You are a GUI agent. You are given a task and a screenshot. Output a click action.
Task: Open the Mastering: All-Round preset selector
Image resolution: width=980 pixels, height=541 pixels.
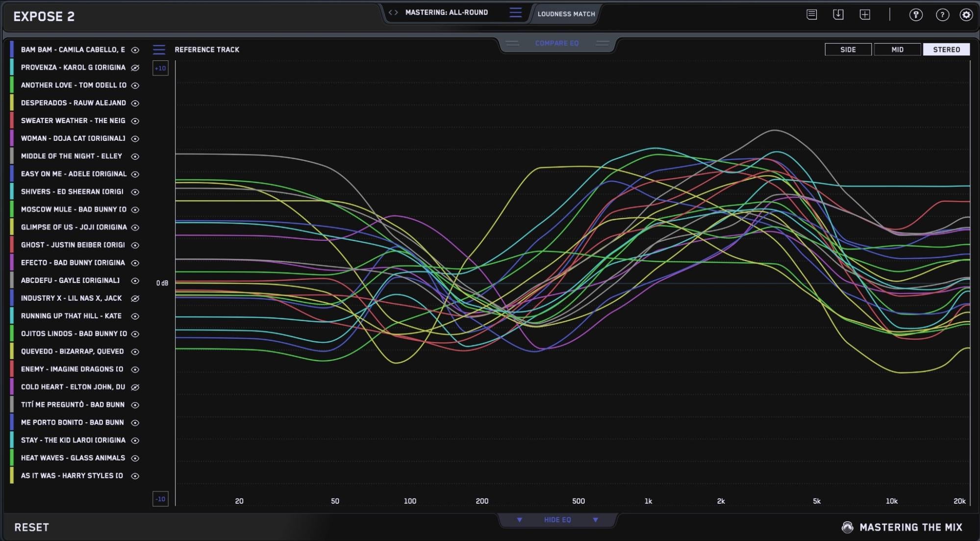click(x=447, y=12)
